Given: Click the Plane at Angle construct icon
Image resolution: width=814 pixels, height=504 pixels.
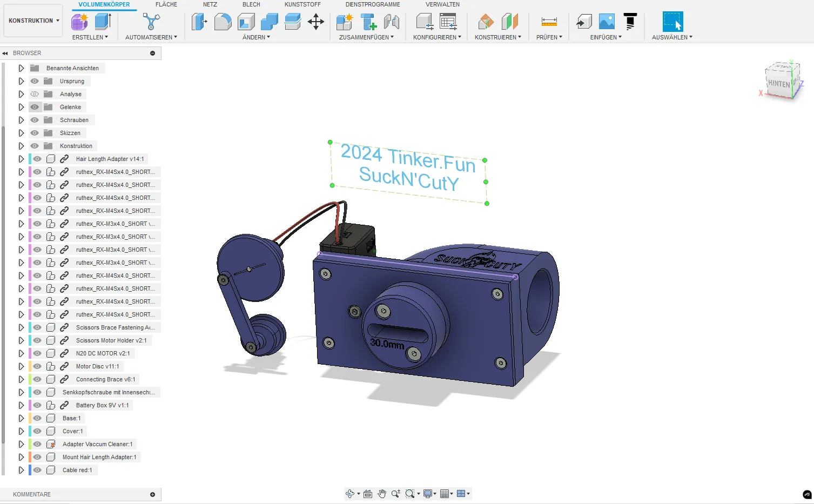Looking at the screenshot, I should click(486, 22).
